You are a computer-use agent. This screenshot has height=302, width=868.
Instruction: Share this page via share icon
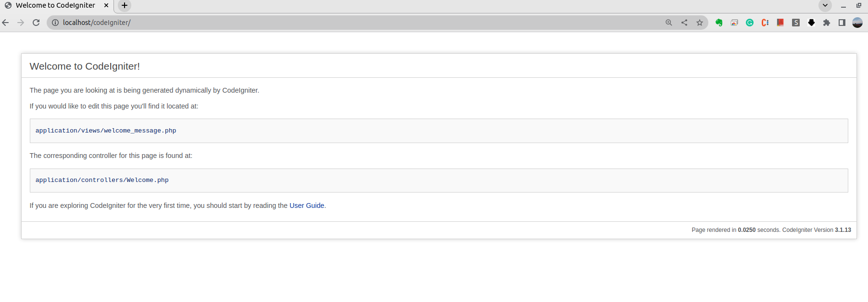[684, 23]
